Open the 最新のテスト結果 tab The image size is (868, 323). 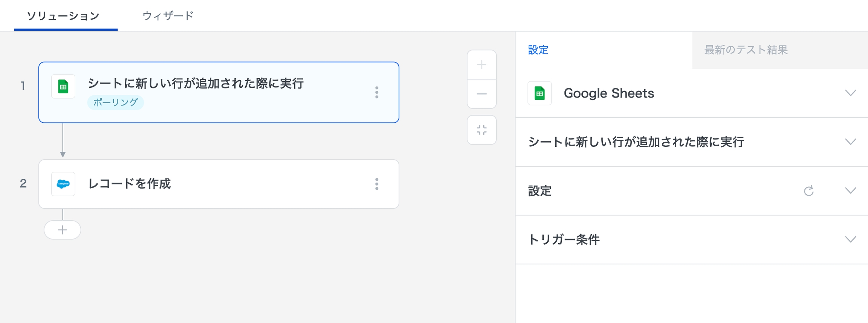click(x=746, y=50)
